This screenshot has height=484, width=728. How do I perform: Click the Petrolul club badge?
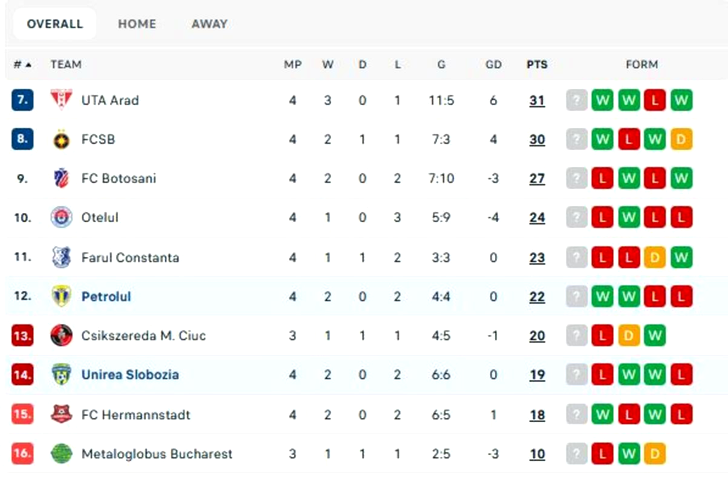(x=61, y=297)
